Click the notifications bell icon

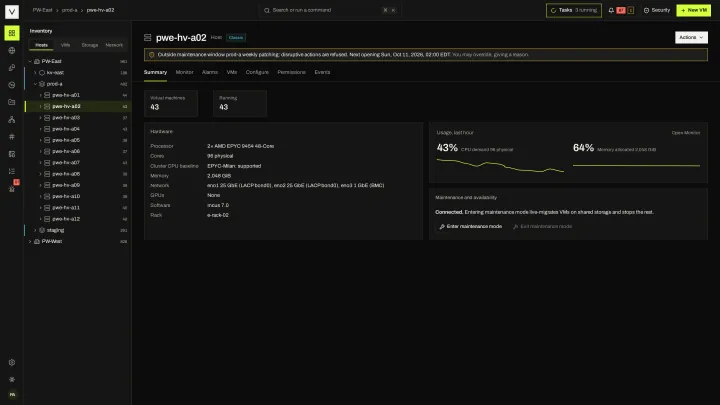tap(611, 10)
